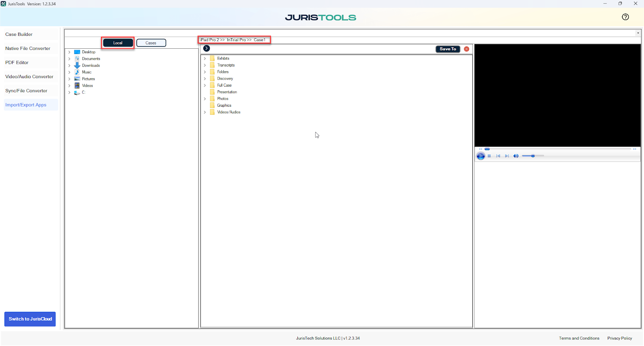Click the iPad Pro 2 breadcrumb path
Viewport: 644px width, 346px height.
point(210,40)
